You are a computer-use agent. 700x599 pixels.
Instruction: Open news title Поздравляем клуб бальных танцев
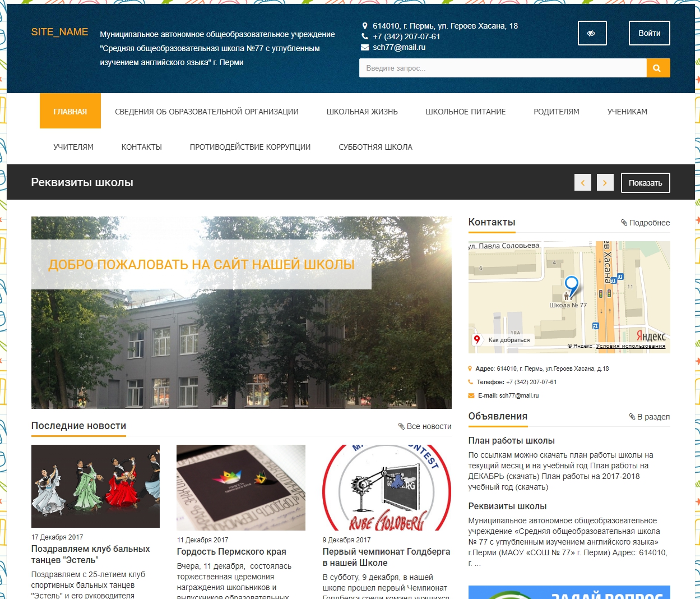click(91, 554)
